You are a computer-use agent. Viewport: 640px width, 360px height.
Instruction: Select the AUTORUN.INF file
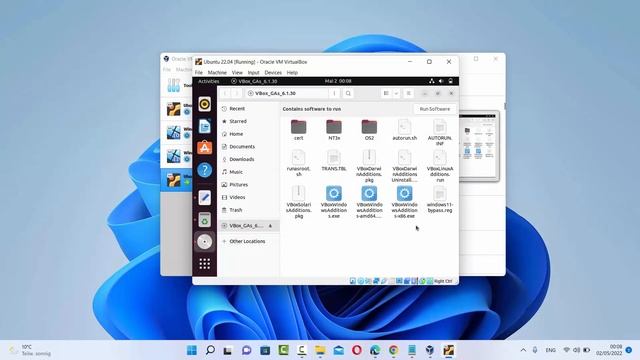[440, 133]
